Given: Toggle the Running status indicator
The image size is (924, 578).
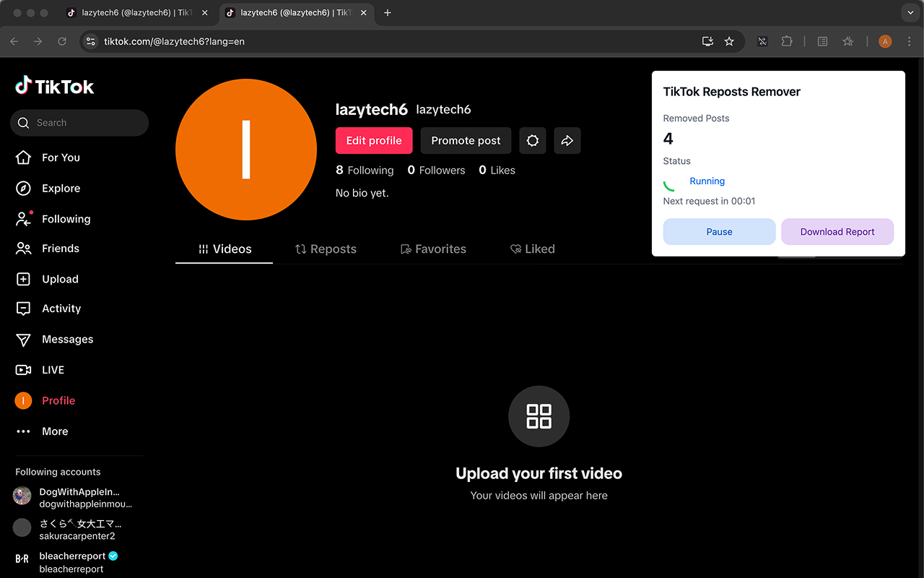Looking at the screenshot, I should tap(707, 181).
